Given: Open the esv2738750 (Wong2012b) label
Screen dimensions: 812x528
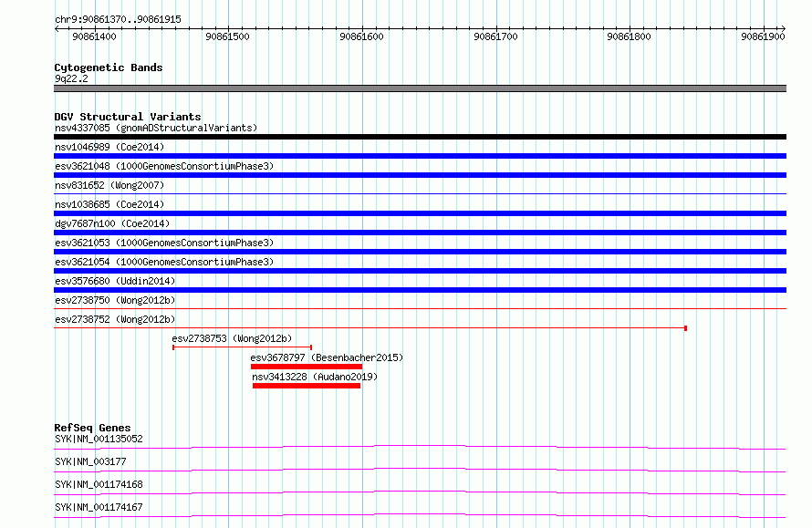Looking at the screenshot, I should pos(115,300).
